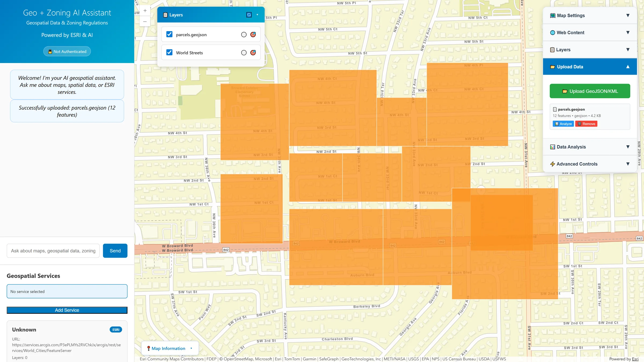Expand the Web Content section arrow
The height and width of the screenshot is (362, 644).
pyautogui.click(x=628, y=33)
